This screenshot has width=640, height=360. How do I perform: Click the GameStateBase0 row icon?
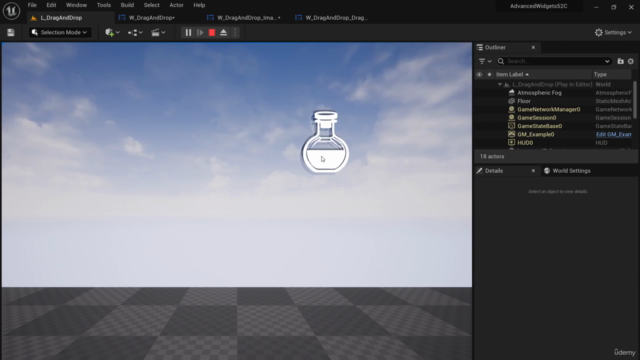[x=511, y=126]
